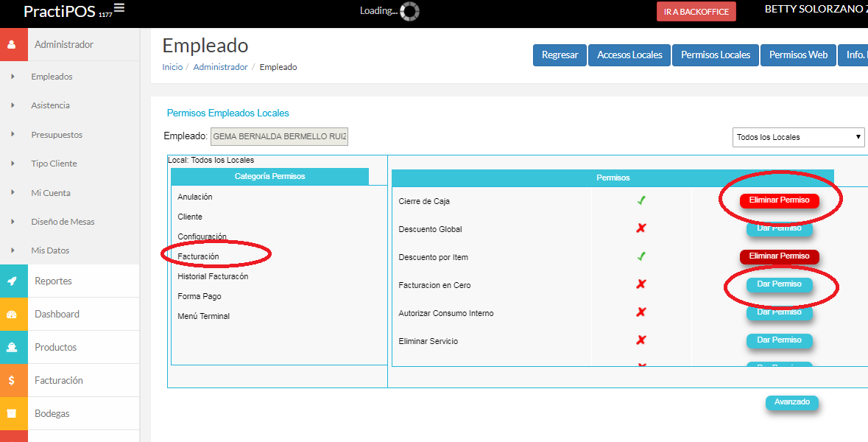The height and width of the screenshot is (442, 868).
Task: Toggle the hamburger menu next to PractiPOS
Action: [x=119, y=8]
